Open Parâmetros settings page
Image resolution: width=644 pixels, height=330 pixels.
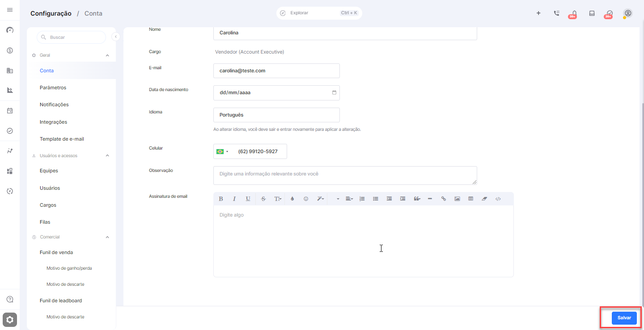coord(53,88)
